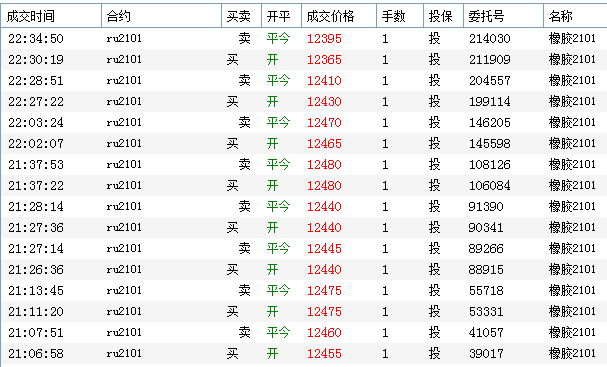
Task: Select the price 12410
Action: point(324,81)
